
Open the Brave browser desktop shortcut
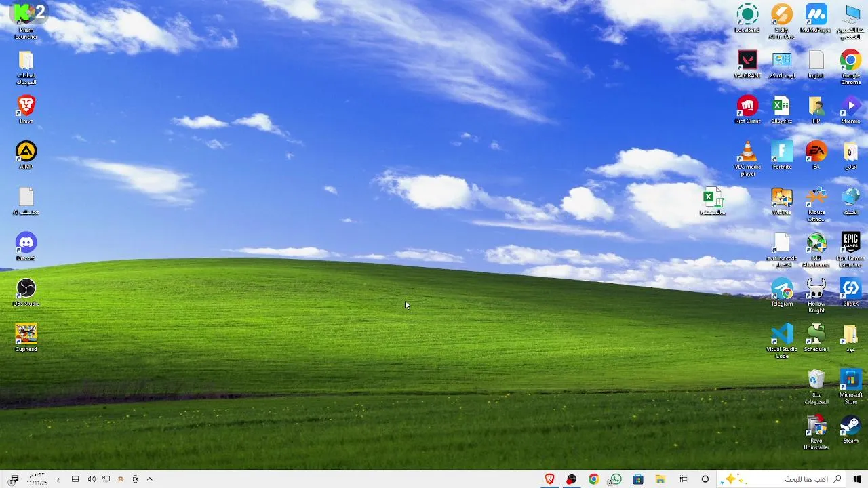click(x=26, y=109)
